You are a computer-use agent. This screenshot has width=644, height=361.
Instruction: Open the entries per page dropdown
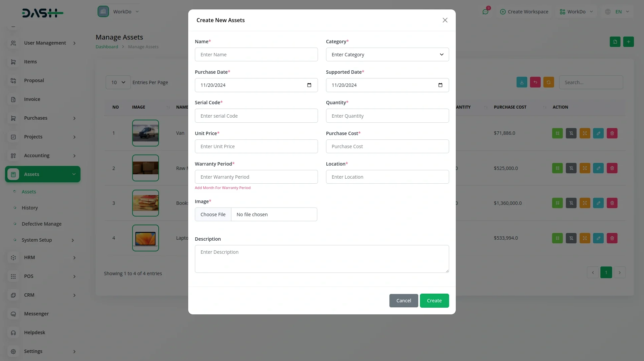tap(118, 82)
